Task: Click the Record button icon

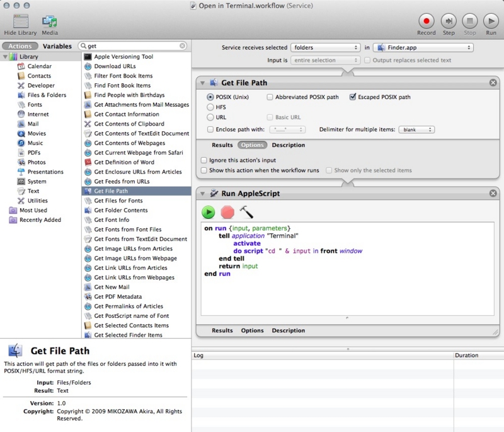Action: coord(427,21)
